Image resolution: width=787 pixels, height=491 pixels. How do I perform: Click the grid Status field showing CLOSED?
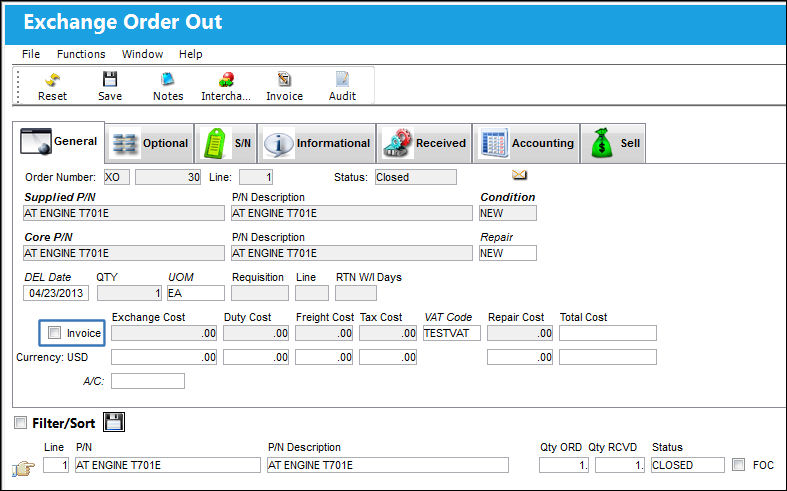688,465
